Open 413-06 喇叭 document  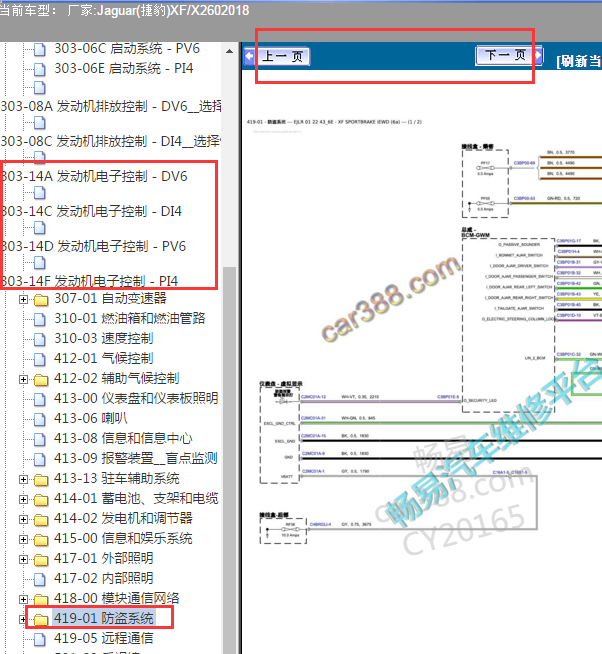[91, 419]
